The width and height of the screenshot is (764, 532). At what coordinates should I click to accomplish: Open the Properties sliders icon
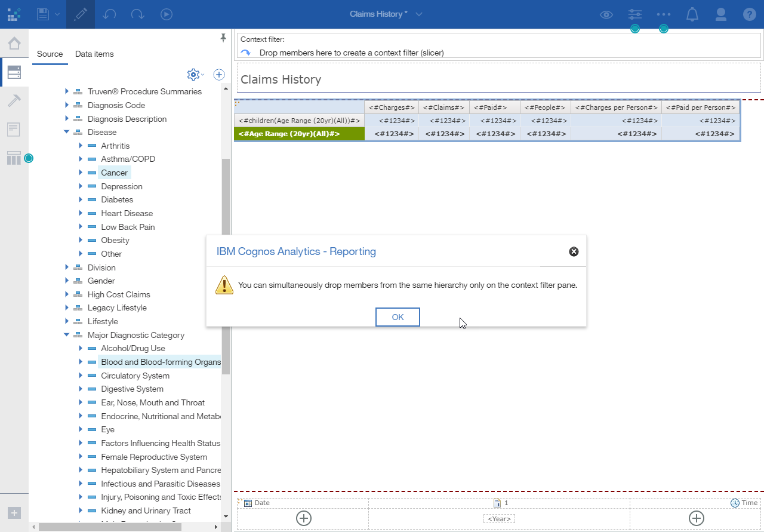635,14
